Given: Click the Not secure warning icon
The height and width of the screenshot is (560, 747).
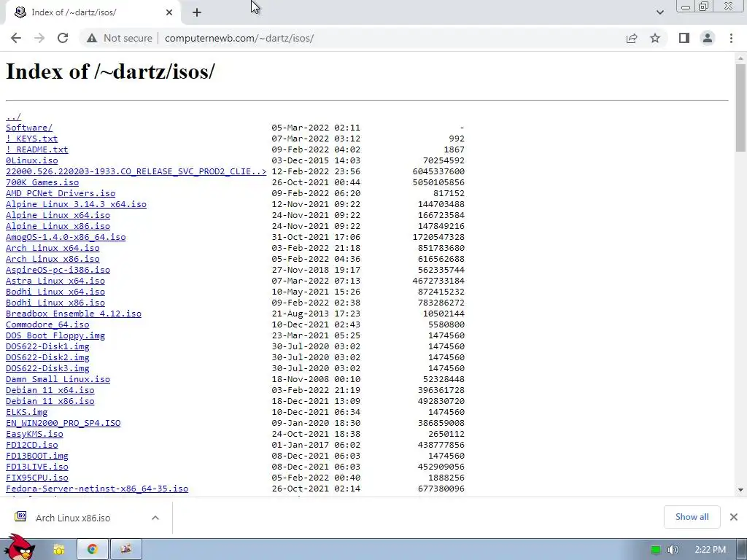Looking at the screenshot, I should tap(92, 38).
